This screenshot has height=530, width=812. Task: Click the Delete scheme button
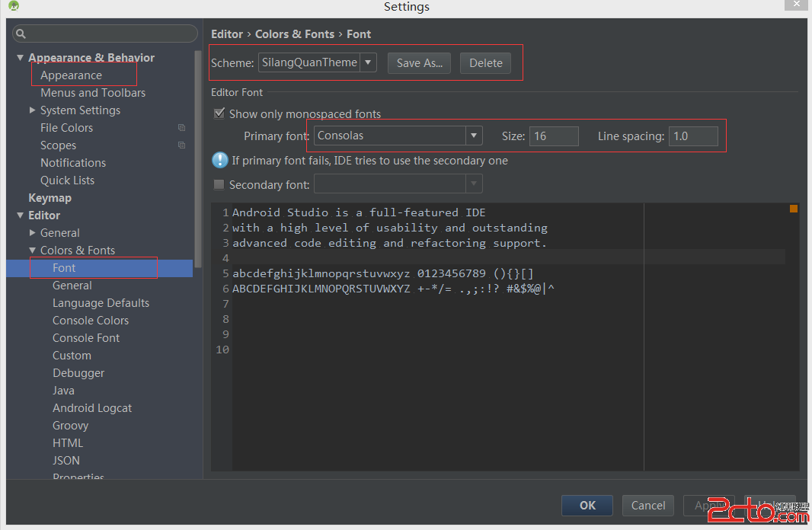click(x=486, y=63)
